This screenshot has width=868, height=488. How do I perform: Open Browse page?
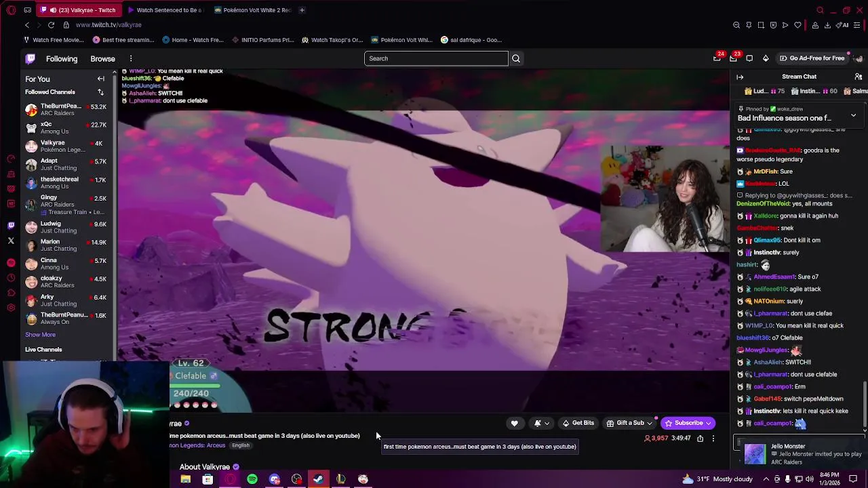coord(102,58)
